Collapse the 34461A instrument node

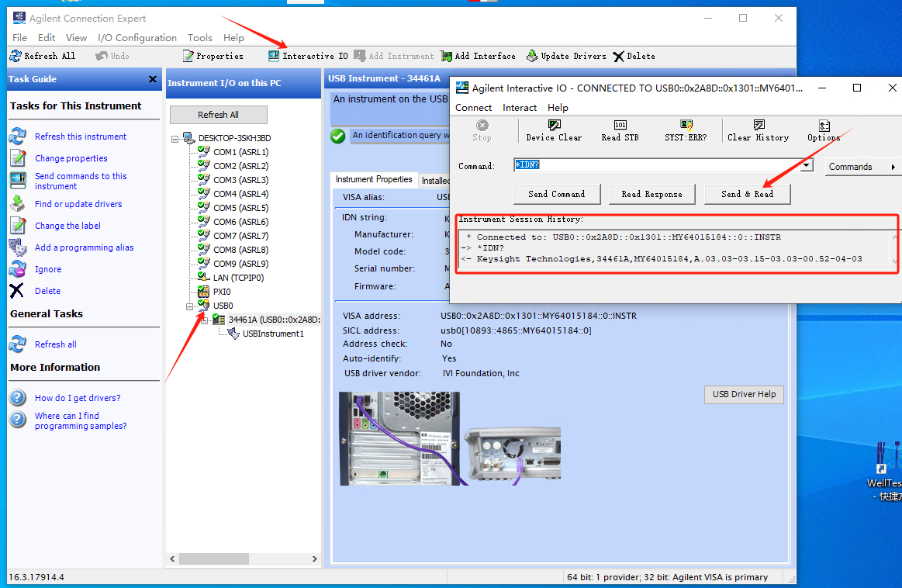(204, 320)
